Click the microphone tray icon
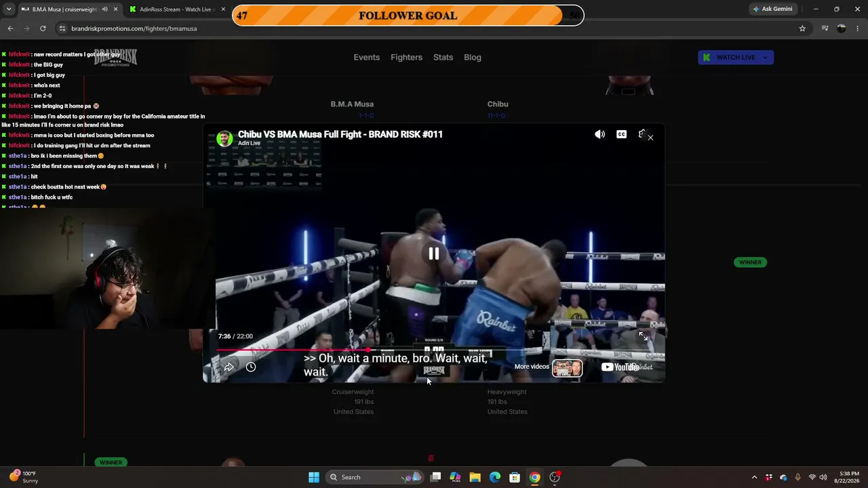The image size is (868, 488). pos(797,477)
